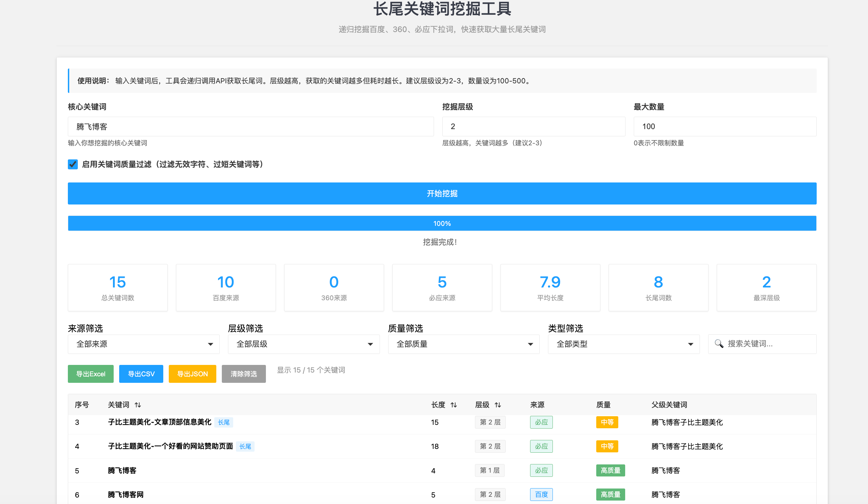Image resolution: width=868 pixels, height=504 pixels.
Task: Toggle 启用关键词质量过滤 checkbox
Action: (73, 164)
